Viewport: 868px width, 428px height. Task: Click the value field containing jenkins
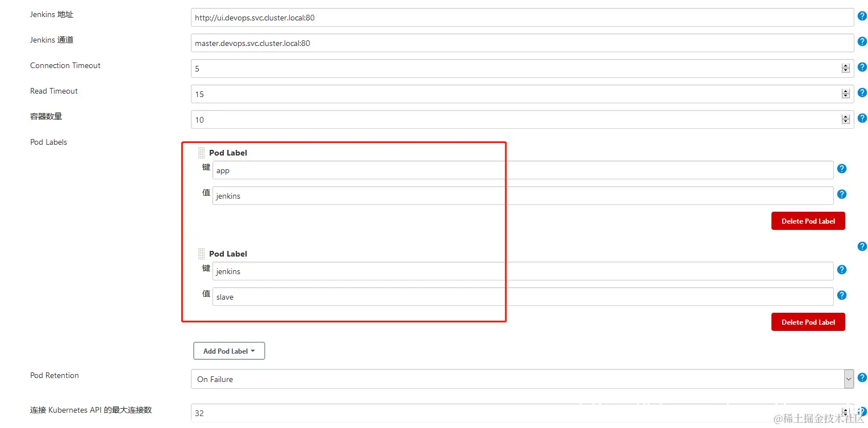(523, 196)
